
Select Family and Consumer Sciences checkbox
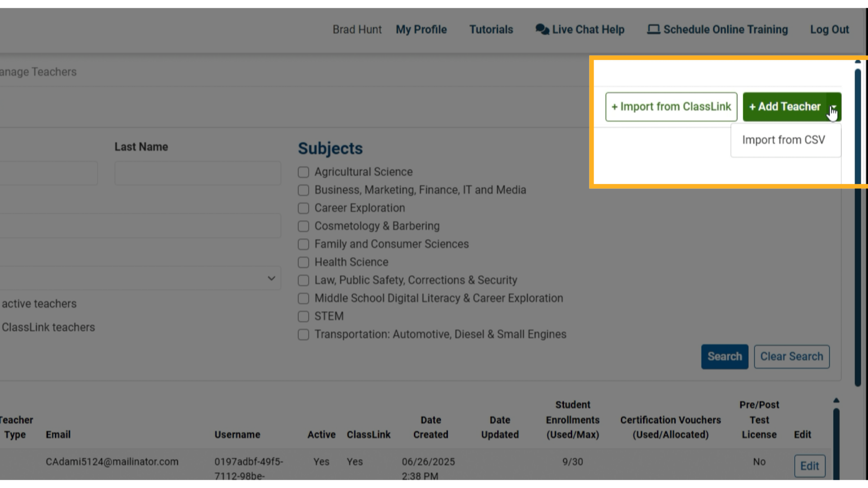(303, 244)
